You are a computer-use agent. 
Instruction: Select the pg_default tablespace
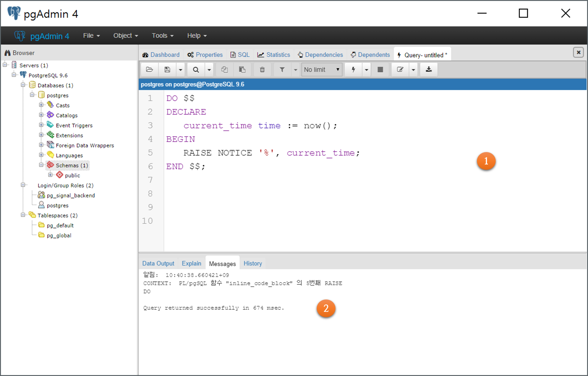pyautogui.click(x=60, y=226)
